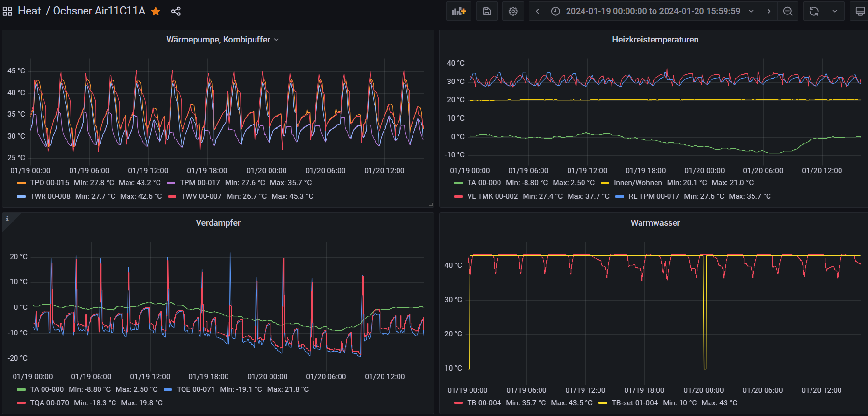The width and height of the screenshot is (868, 416).
Task: Open dashboard settings gear
Action: (513, 11)
